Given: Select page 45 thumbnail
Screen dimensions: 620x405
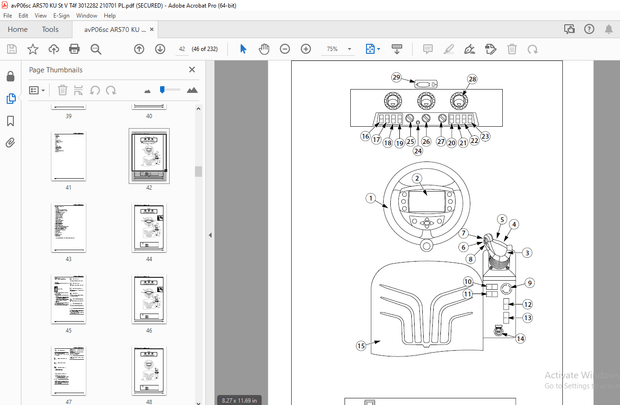Looking at the screenshot, I should (68, 299).
